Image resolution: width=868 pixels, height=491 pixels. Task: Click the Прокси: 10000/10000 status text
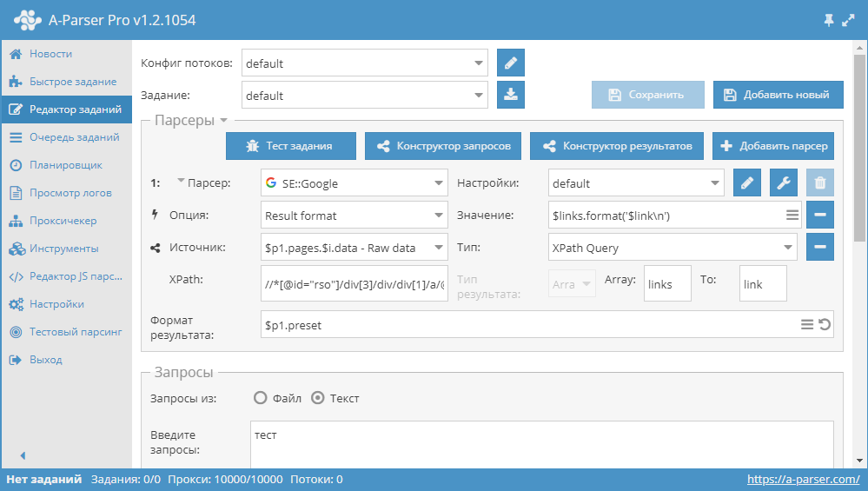[x=225, y=480]
